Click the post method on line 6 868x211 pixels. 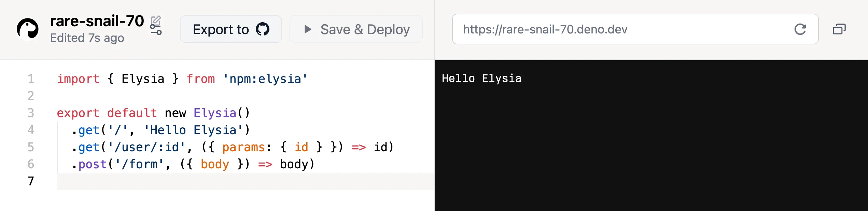tap(92, 164)
